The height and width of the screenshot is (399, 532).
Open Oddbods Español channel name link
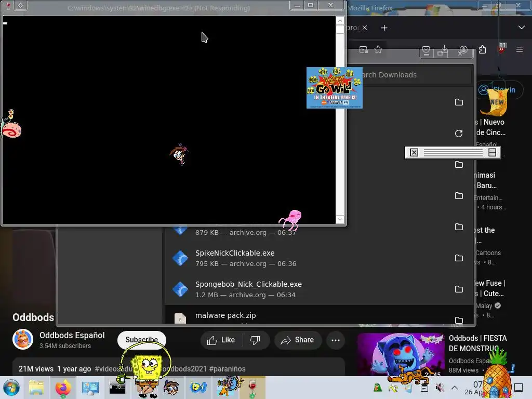click(x=72, y=335)
